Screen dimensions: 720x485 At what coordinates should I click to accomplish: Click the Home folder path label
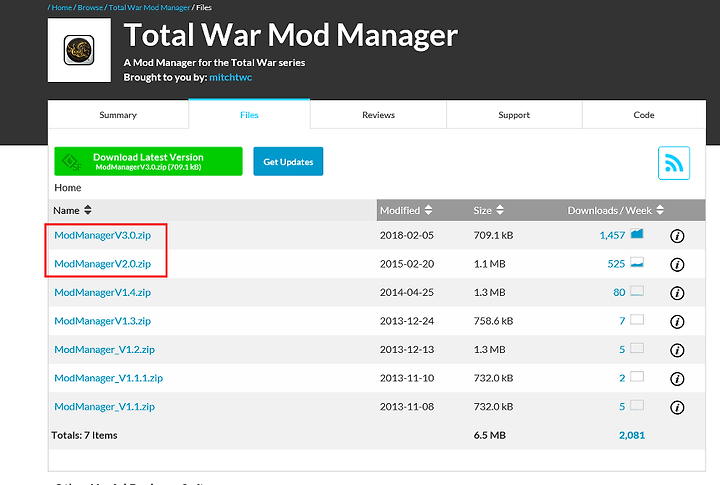coord(68,188)
